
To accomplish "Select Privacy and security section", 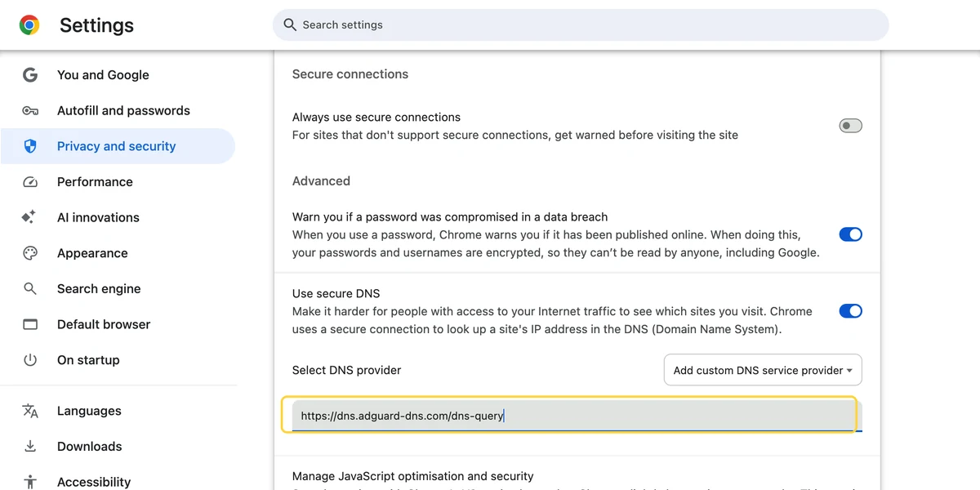I will (118, 146).
